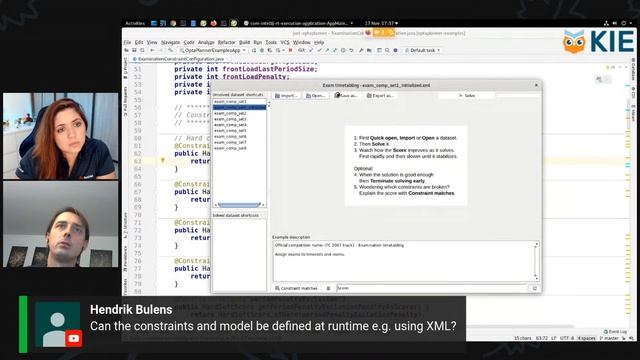
Task: Click the red Stop icon in IntelliJ toolbar
Action: [x=291, y=50]
